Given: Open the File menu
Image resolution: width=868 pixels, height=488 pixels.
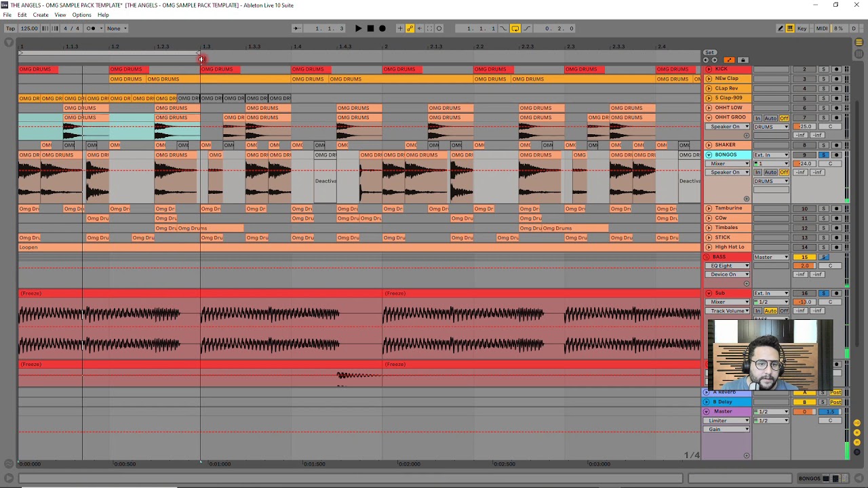Looking at the screenshot, I should coord(7,15).
